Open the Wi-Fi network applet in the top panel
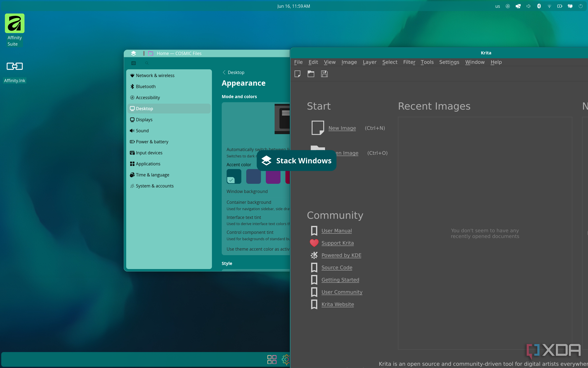The height and width of the screenshot is (368, 588). (549, 6)
